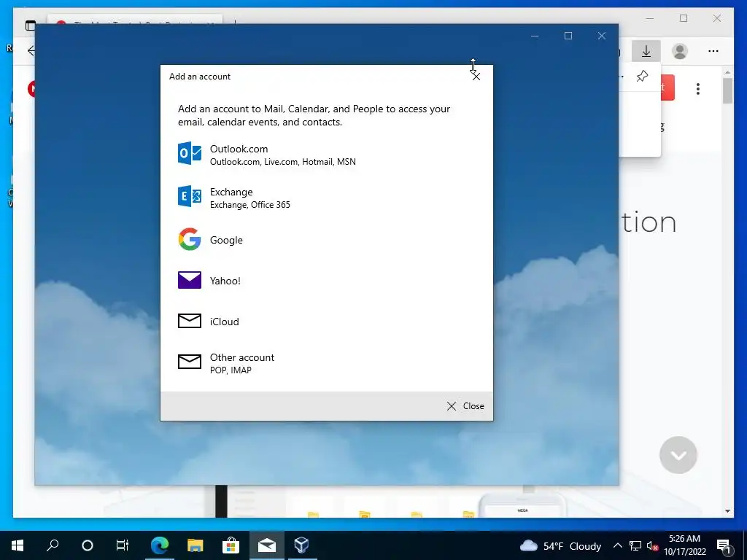Show hidden system tray icons chevron

(617, 545)
